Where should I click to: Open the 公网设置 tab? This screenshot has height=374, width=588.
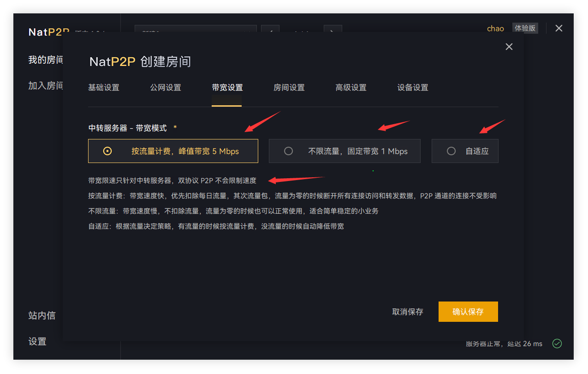(x=166, y=87)
